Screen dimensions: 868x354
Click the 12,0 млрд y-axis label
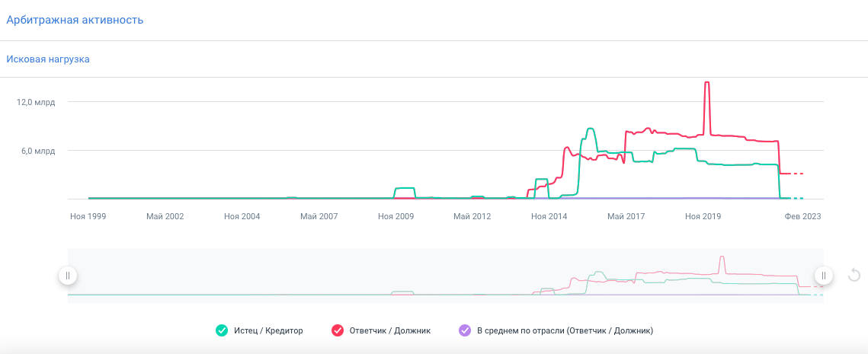coord(37,102)
